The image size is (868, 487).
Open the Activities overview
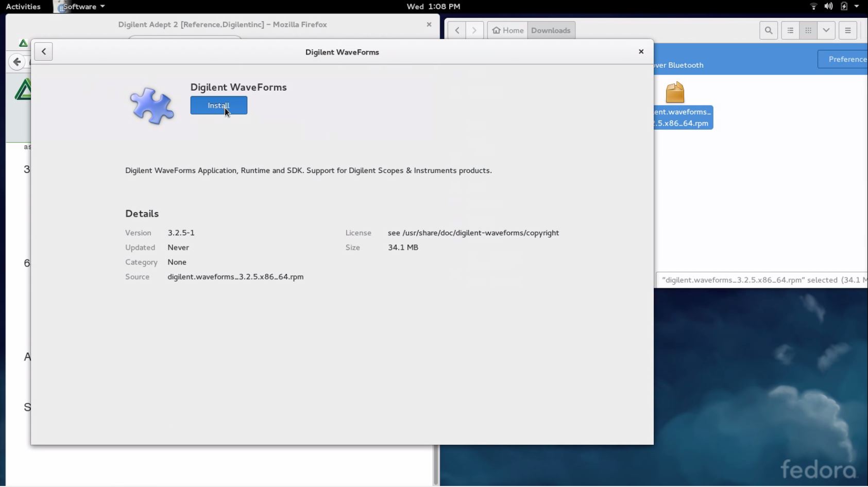point(23,6)
